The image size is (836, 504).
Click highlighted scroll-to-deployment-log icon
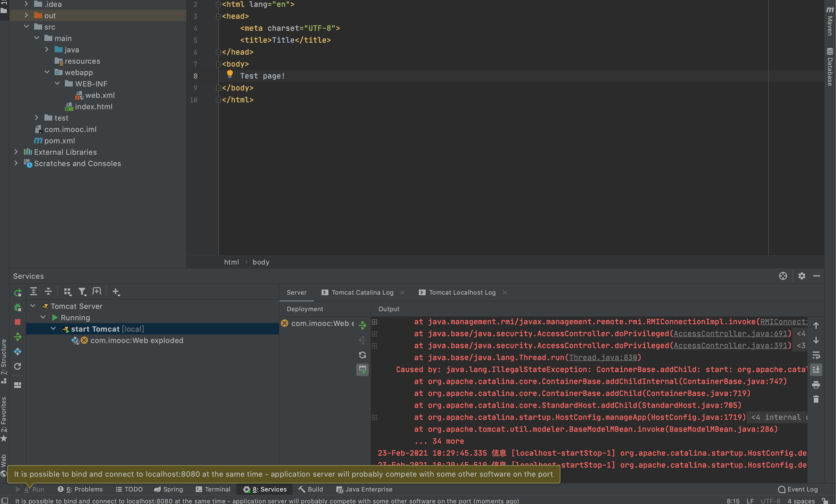[x=362, y=369]
